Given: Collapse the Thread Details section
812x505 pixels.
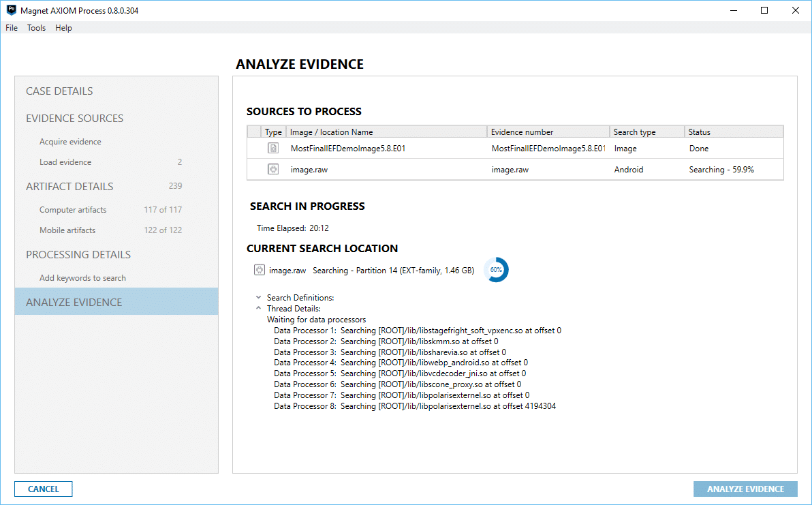Looking at the screenshot, I should tap(257, 307).
